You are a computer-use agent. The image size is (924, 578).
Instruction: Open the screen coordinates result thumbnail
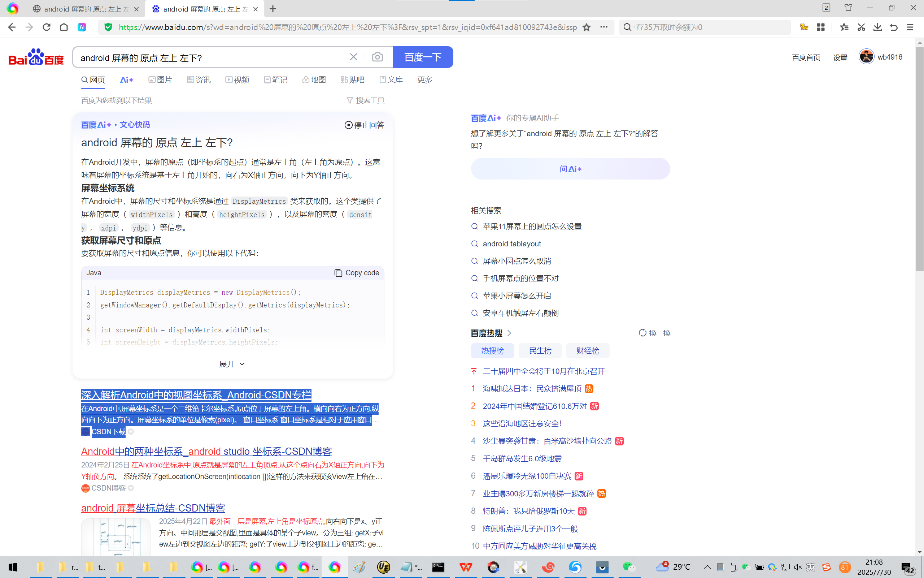(x=116, y=537)
